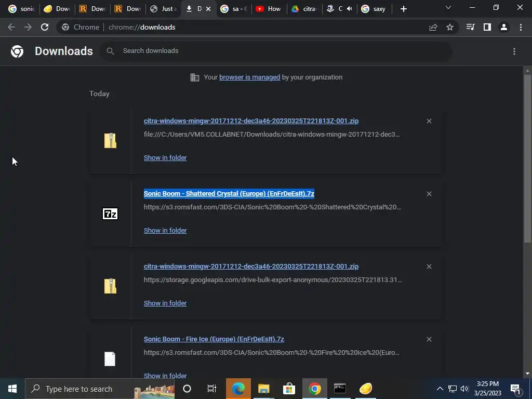The width and height of the screenshot is (532, 399).
Task: Open Chrome three-dot main menu
Action: (521, 27)
